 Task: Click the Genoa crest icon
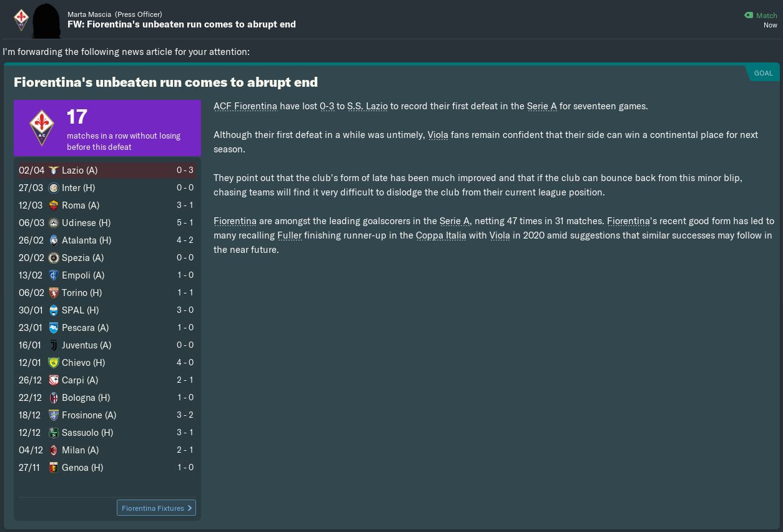54,468
